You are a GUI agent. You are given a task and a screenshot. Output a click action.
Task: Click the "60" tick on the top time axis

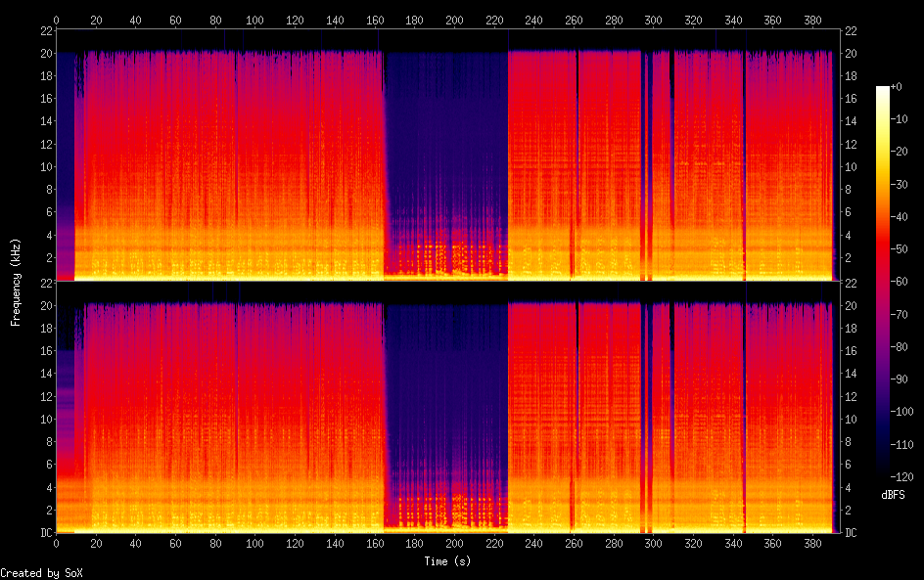point(175,20)
